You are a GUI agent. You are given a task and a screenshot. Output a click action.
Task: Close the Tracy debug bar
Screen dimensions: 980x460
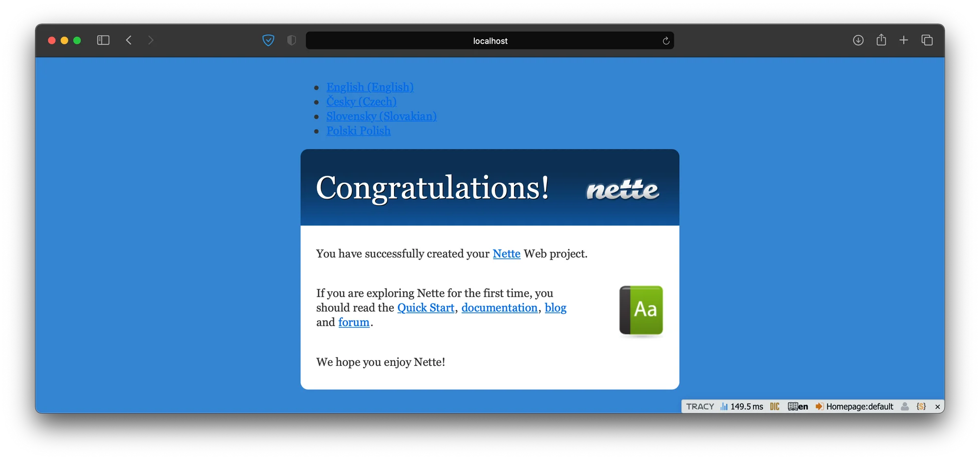tap(937, 407)
